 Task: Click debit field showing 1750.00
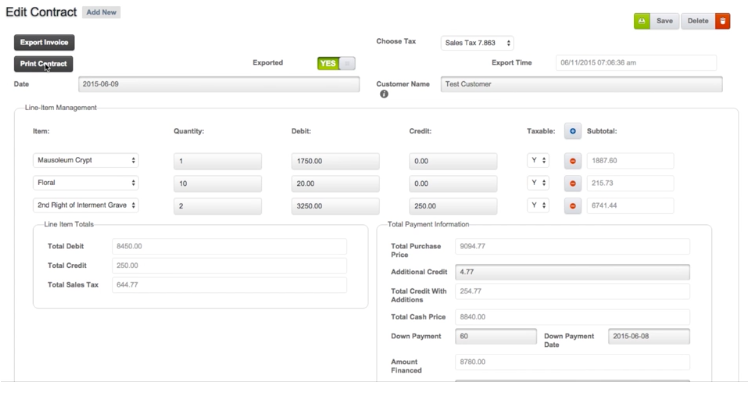click(335, 161)
